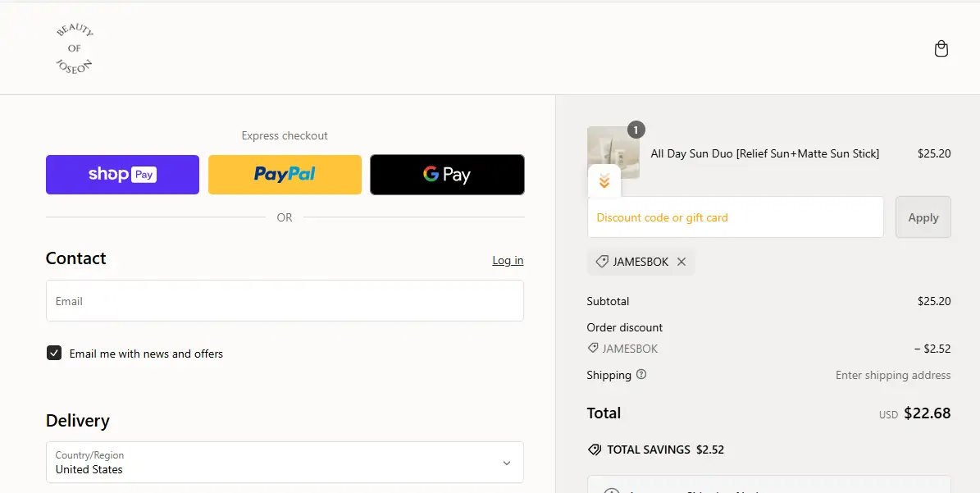The image size is (980, 493).
Task: Select the Google Pay button
Action: pyautogui.click(x=447, y=175)
